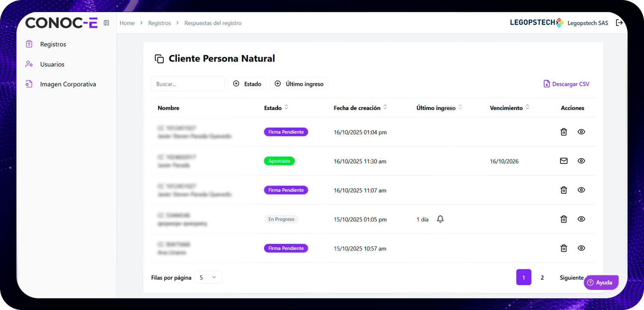Screen dimensions: 644x310
Task: Delete the En Progreso record with trash icon
Action: coord(563,219)
